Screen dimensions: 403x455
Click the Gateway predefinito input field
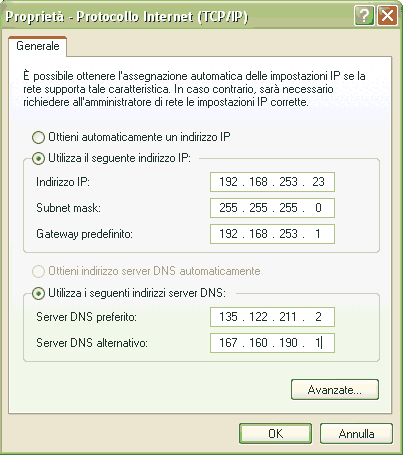pyautogui.click(x=272, y=234)
